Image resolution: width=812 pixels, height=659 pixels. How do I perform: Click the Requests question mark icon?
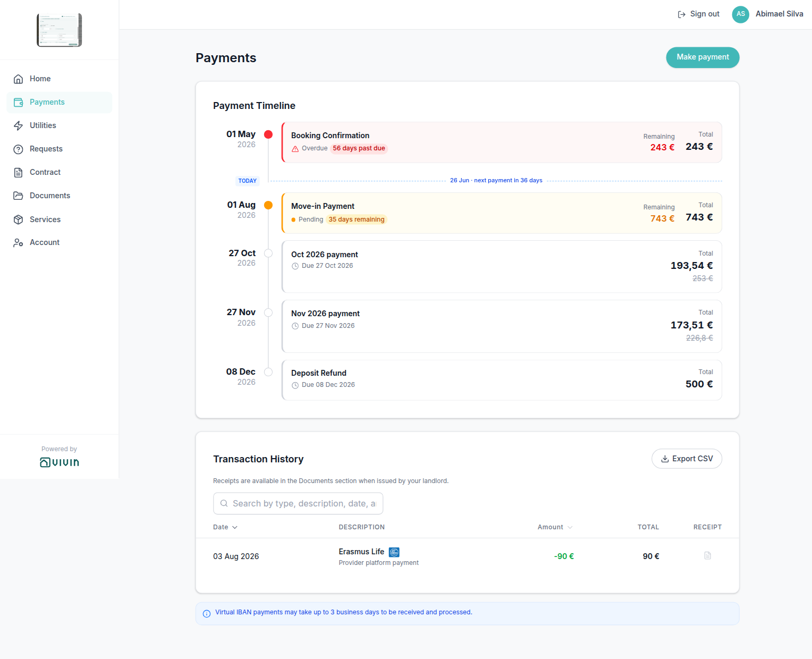(18, 149)
